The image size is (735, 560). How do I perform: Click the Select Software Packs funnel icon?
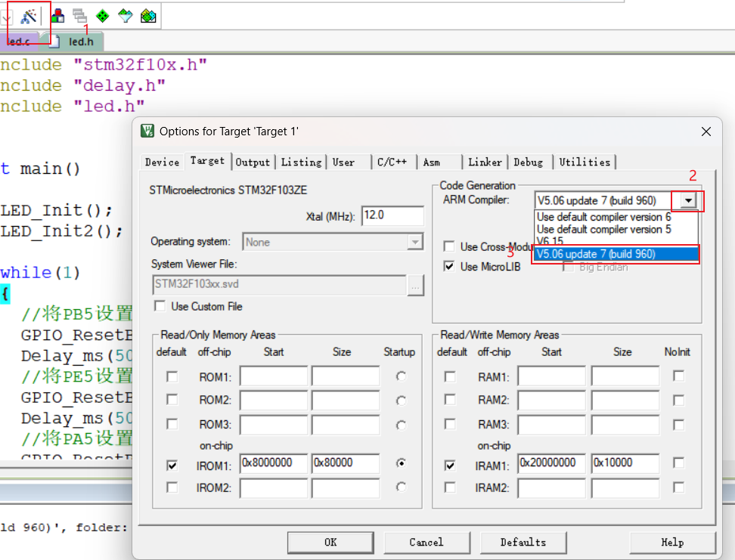tap(126, 16)
